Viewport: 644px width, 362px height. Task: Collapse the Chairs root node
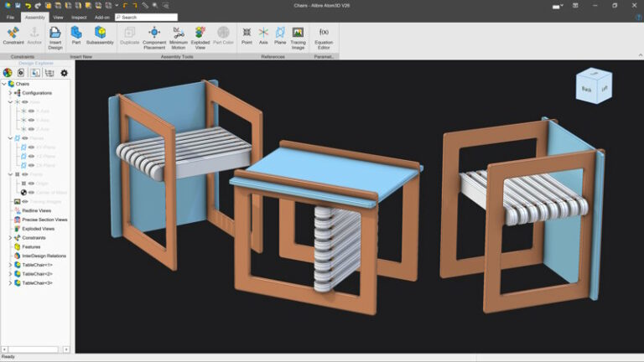coord(4,84)
